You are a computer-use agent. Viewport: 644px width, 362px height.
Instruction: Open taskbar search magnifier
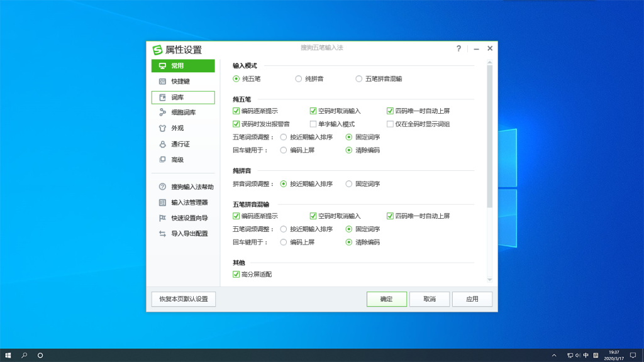point(25,356)
